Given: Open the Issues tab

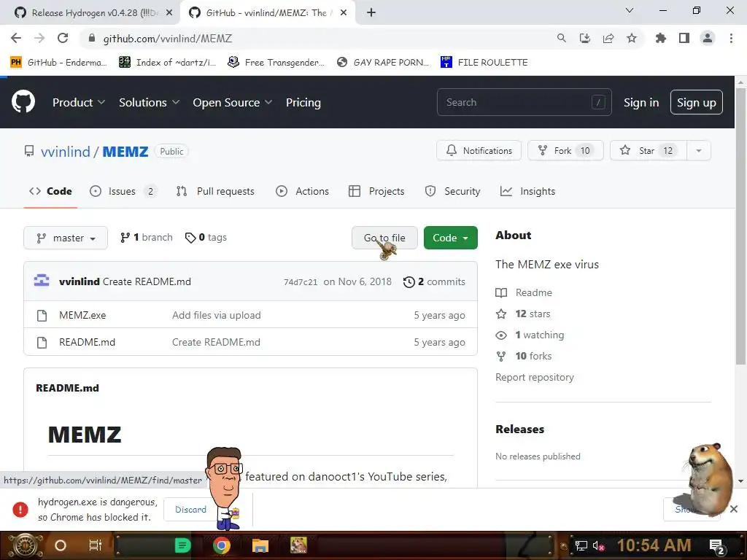Looking at the screenshot, I should pos(123,192).
